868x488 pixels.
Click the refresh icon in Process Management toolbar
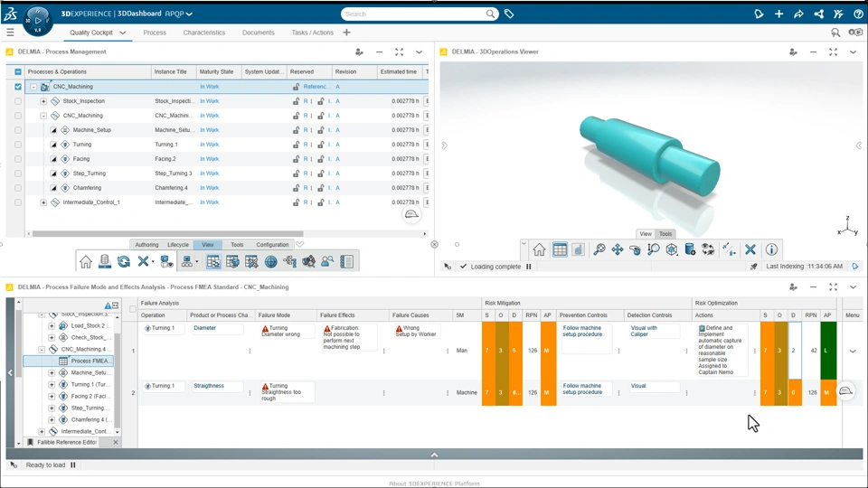(124, 262)
